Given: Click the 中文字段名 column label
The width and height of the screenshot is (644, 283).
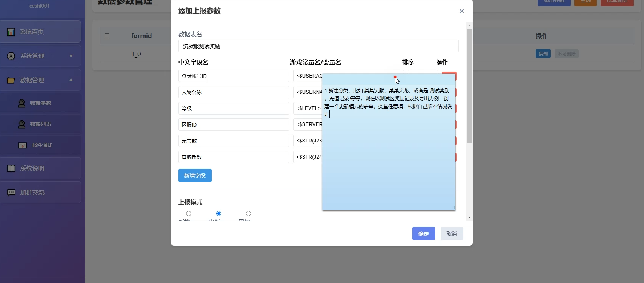Looking at the screenshot, I should [x=194, y=63].
